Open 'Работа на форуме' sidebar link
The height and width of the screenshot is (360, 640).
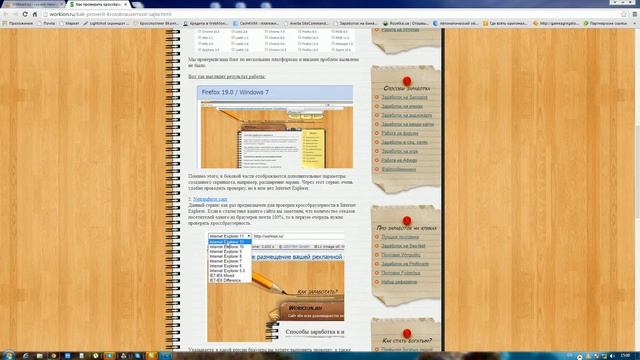pos(399,133)
